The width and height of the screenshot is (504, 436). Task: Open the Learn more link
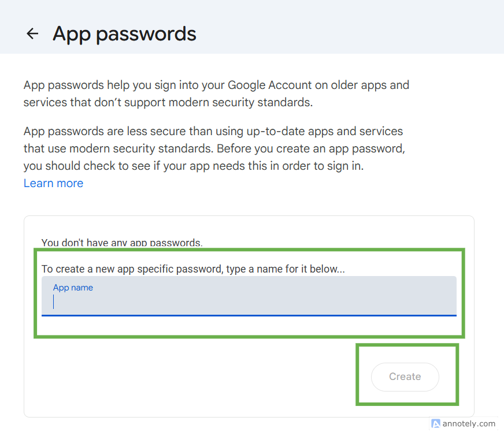pyautogui.click(x=53, y=183)
